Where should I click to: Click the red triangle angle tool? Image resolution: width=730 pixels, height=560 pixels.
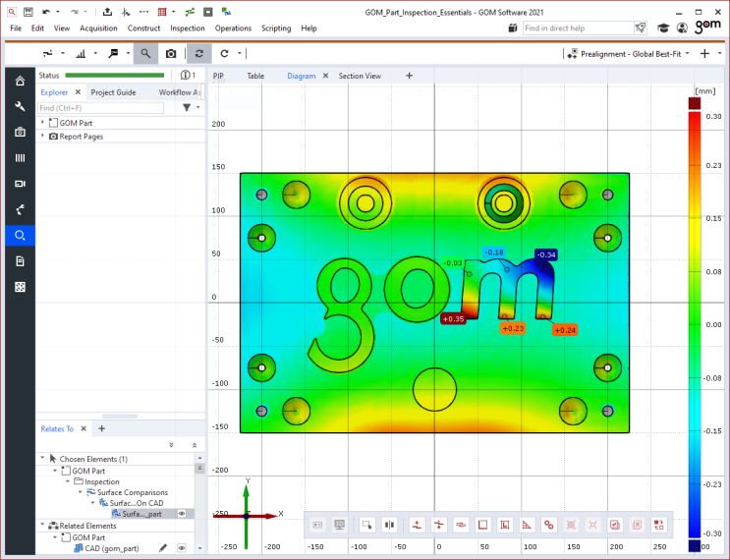(527, 525)
